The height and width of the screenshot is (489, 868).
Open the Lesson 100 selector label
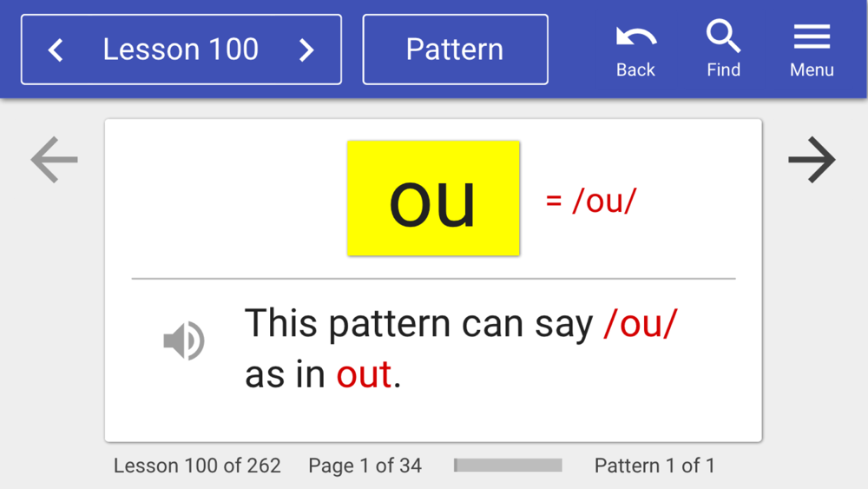(181, 50)
